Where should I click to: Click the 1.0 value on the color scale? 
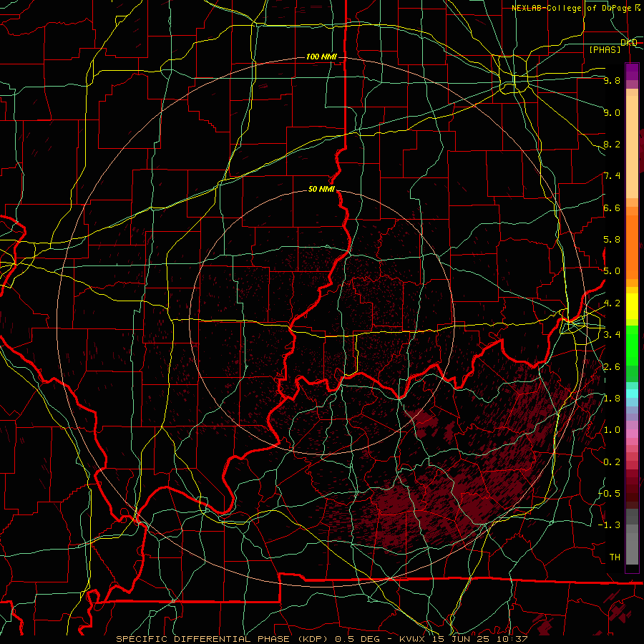pos(612,430)
